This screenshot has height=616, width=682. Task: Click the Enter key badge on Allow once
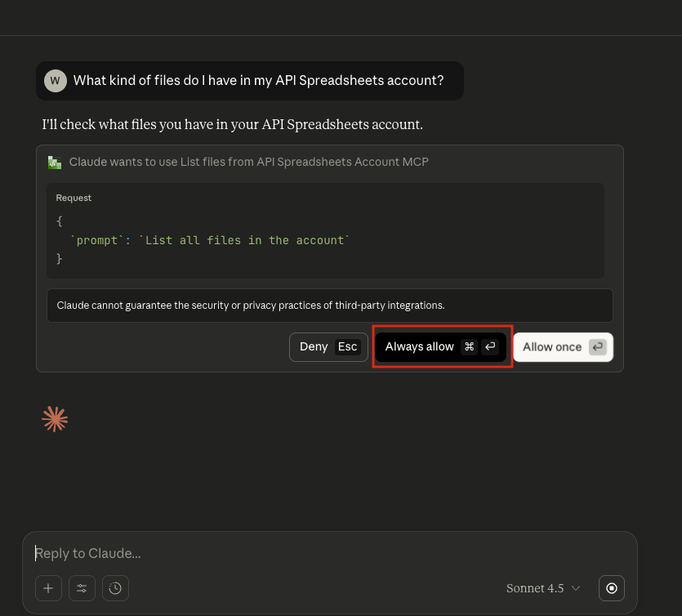597,346
